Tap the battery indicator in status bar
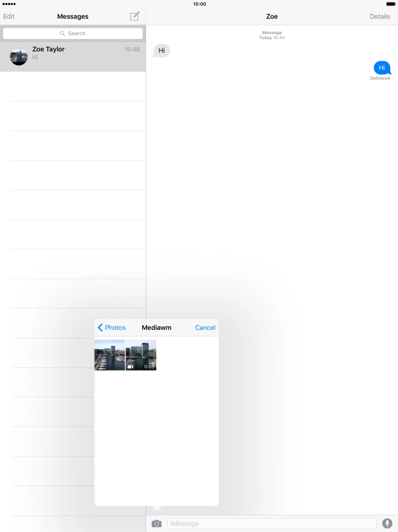 [390, 4]
